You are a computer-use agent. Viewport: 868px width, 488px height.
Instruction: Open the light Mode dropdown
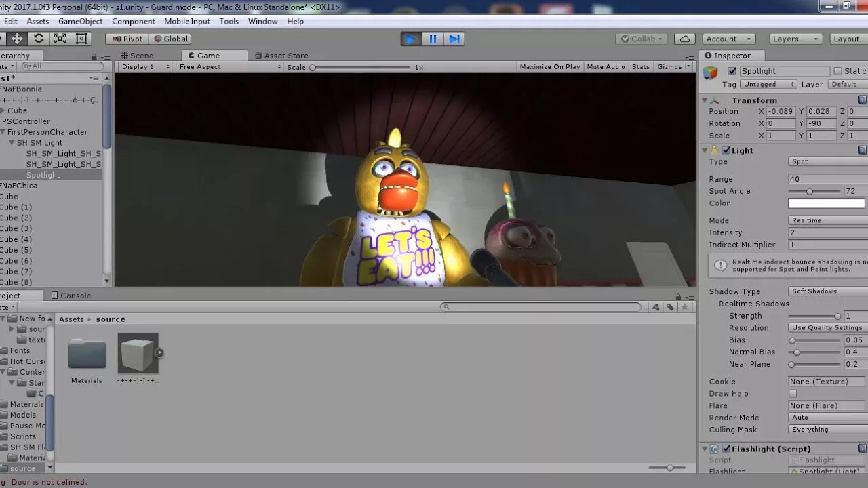[x=828, y=220]
